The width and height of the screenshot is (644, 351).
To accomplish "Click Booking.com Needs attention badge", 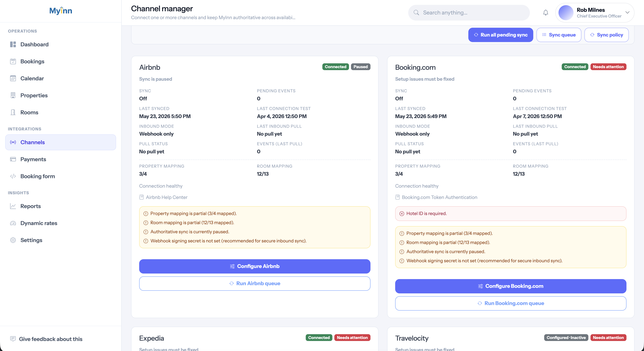I will point(608,67).
